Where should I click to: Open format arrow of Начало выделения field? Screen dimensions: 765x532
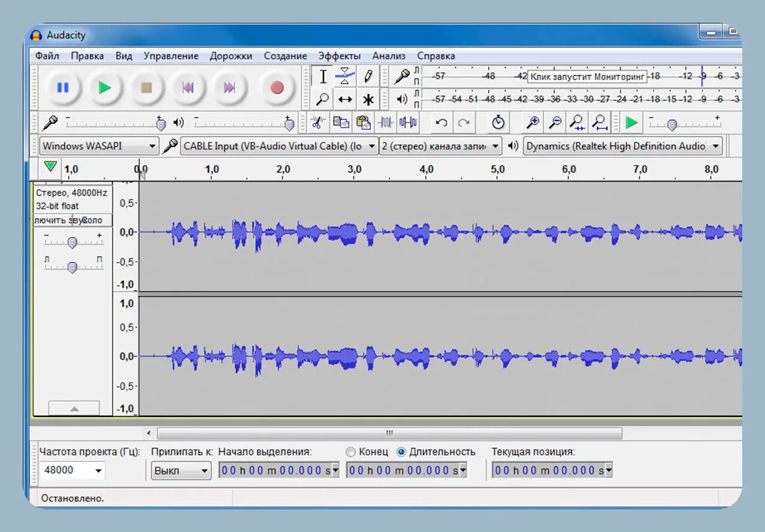[335, 470]
